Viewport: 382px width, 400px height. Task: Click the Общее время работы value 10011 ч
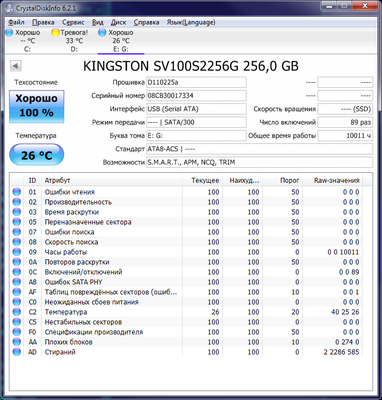click(x=345, y=136)
